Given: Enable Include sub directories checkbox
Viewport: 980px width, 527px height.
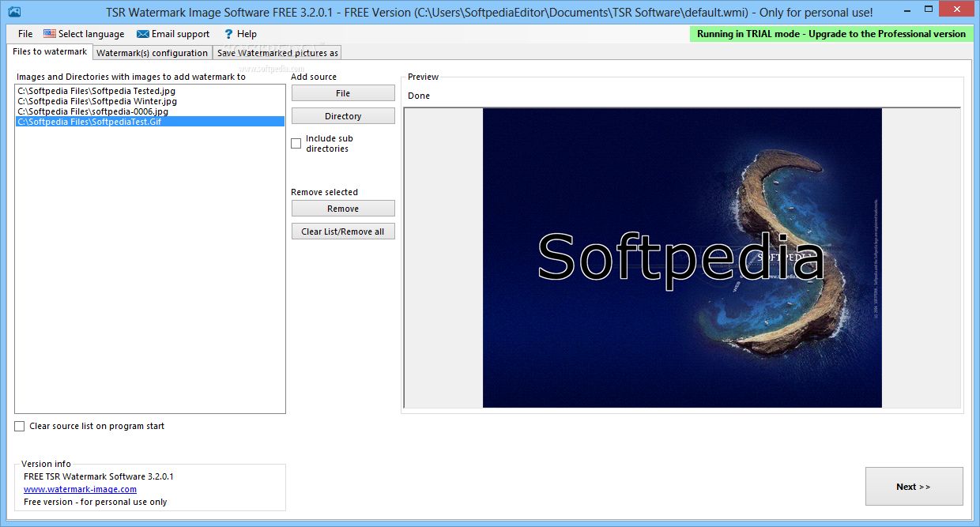Looking at the screenshot, I should point(296,143).
